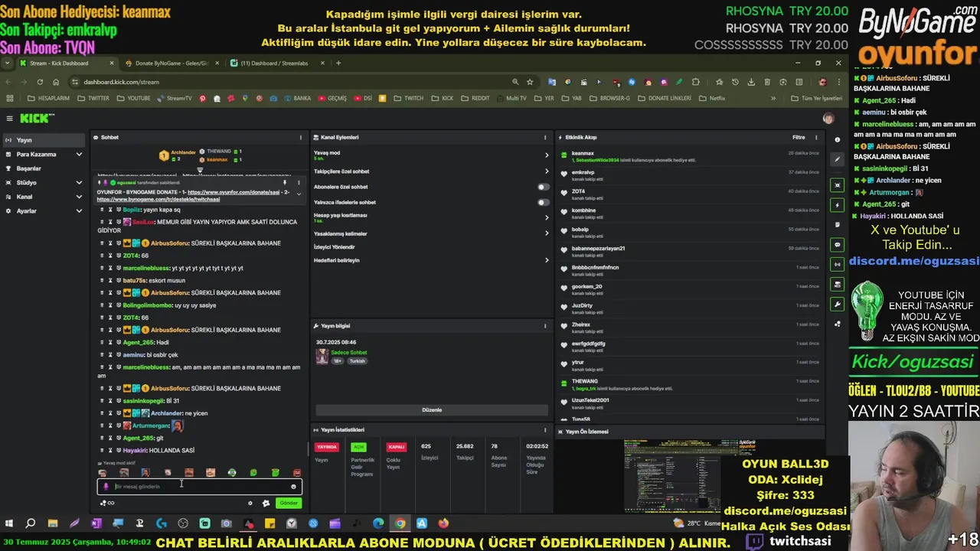The image size is (980, 551).
Task: Click the emoji icon in message box
Action: coord(293,487)
